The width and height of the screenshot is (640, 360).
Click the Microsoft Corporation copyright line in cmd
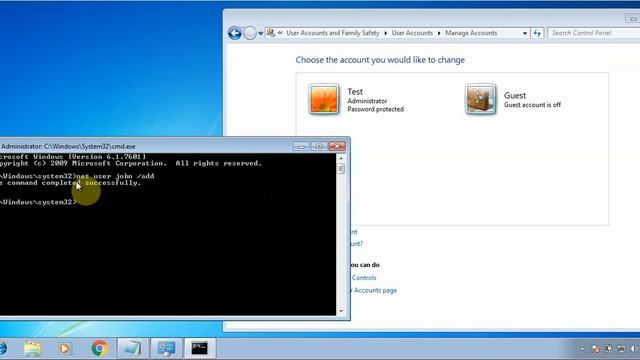pyautogui.click(x=131, y=163)
